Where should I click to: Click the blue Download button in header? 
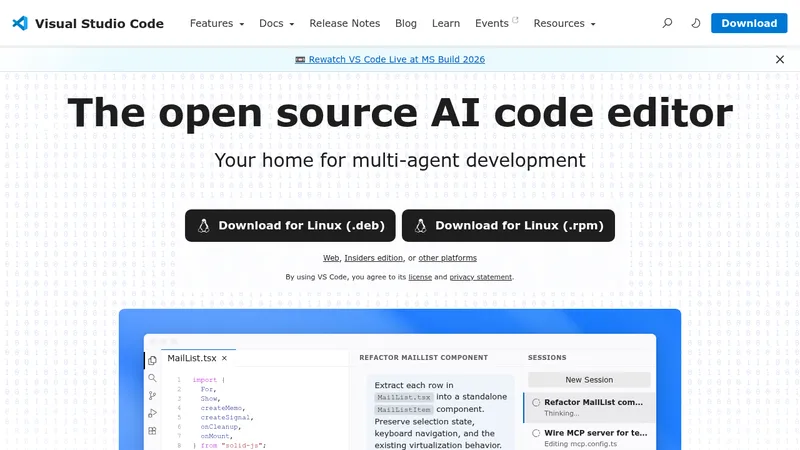tap(749, 23)
